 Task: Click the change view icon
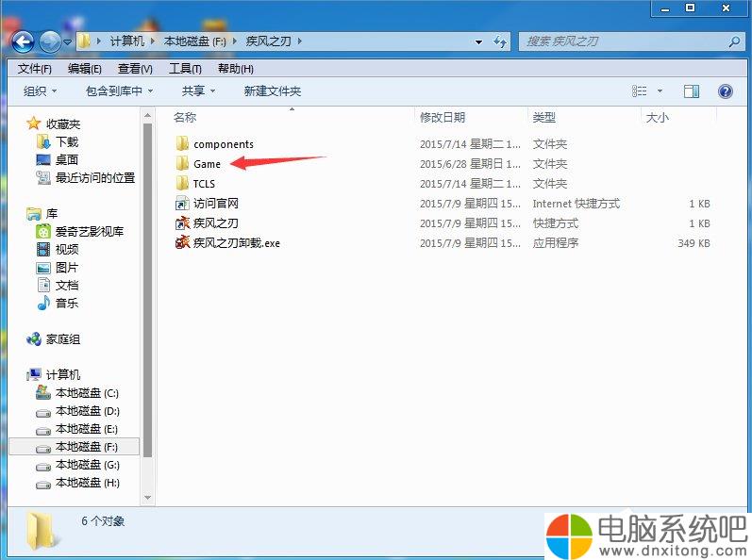[640, 91]
